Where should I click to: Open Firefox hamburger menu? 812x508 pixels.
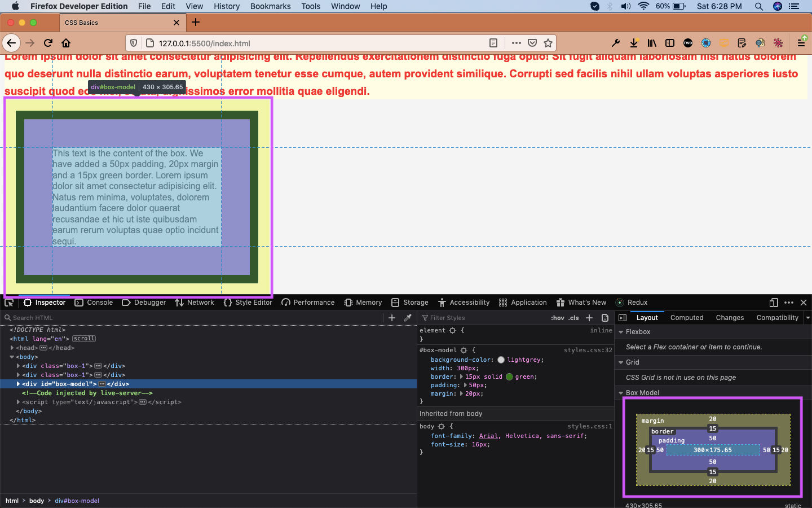click(x=801, y=43)
